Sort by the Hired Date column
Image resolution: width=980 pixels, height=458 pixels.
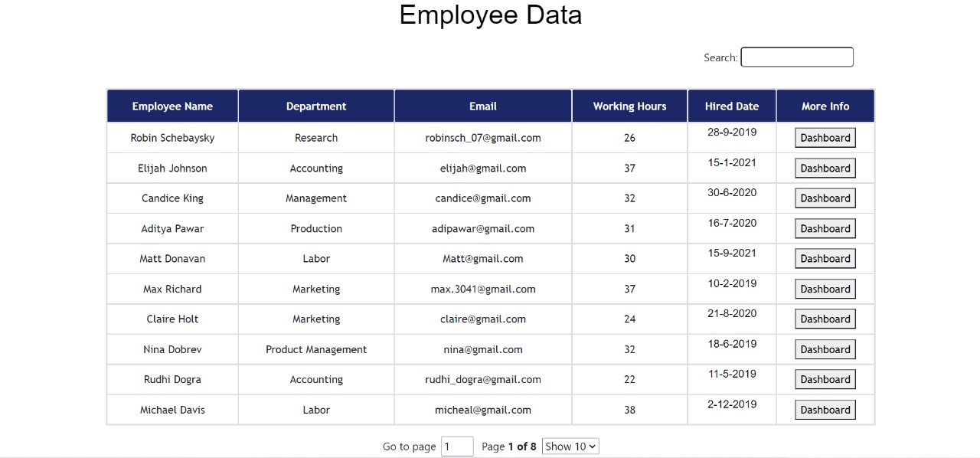(x=731, y=106)
